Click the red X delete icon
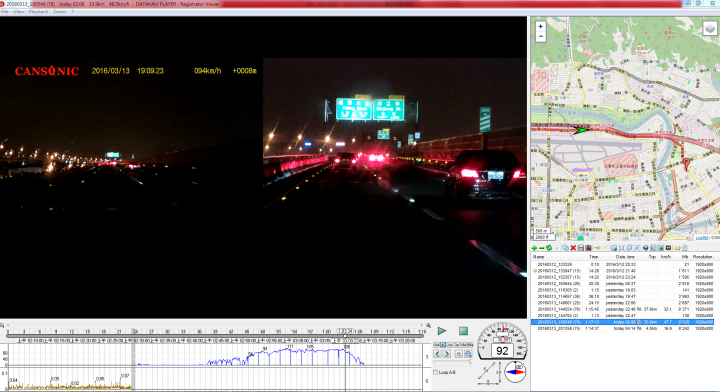Viewport: 720px width, 392px height. 573,248
